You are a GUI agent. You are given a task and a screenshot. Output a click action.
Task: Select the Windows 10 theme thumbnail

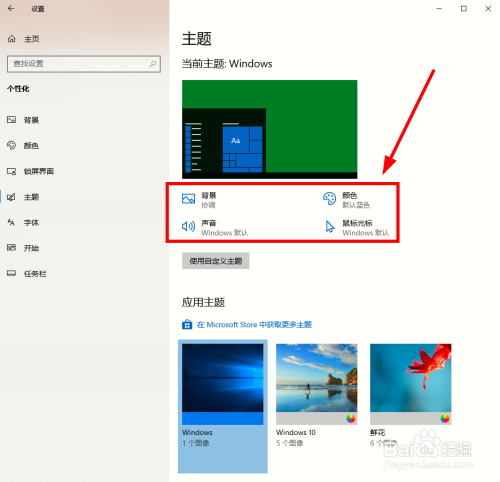317,384
